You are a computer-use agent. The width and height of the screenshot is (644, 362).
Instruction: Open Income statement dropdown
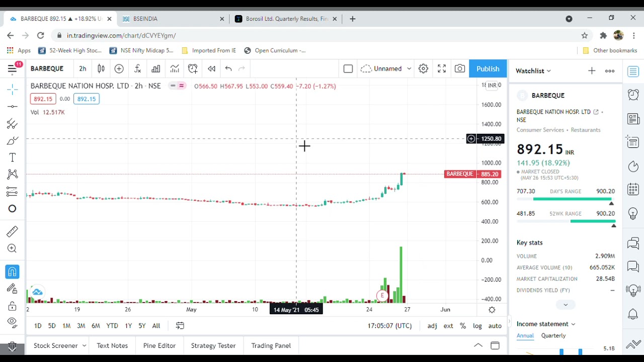(x=546, y=324)
